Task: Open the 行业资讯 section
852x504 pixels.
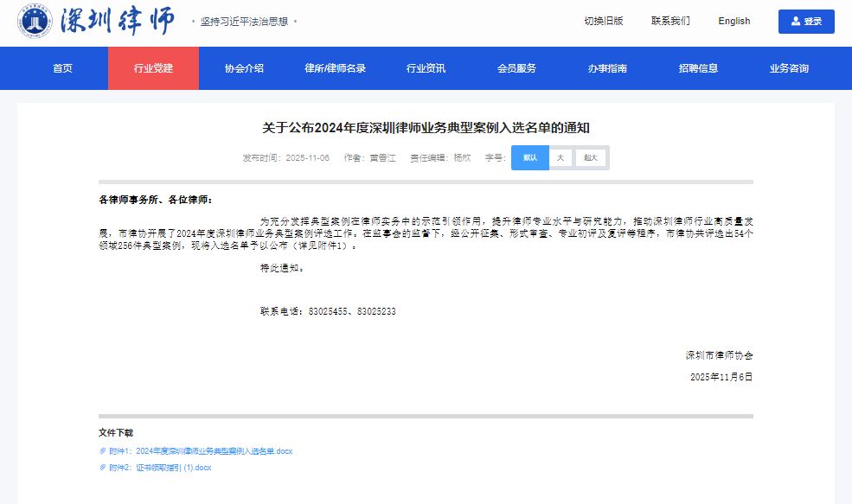Action: click(x=426, y=68)
